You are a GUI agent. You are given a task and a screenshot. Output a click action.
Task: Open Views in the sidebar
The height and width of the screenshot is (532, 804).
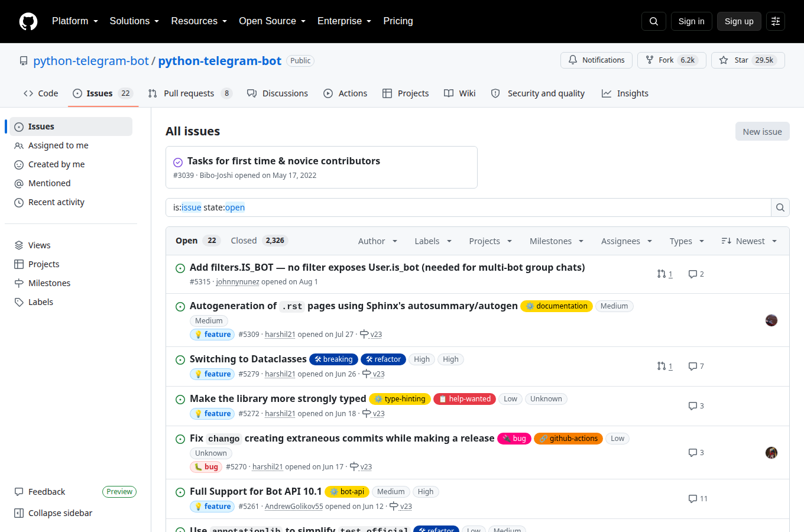point(71,245)
